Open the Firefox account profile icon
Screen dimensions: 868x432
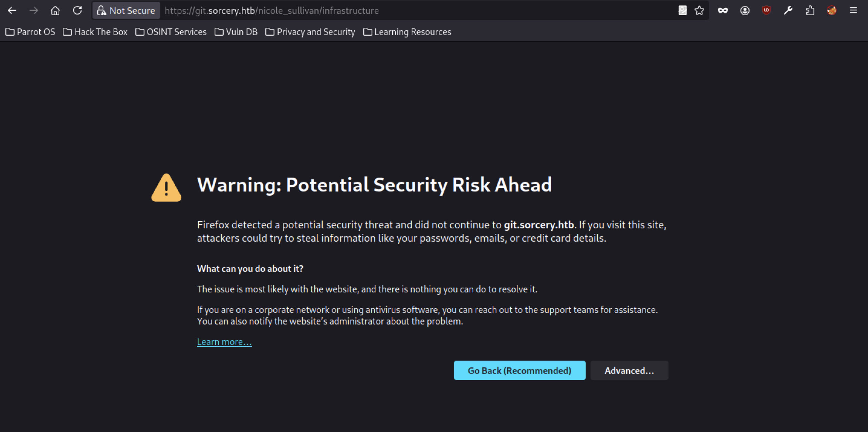click(x=745, y=11)
